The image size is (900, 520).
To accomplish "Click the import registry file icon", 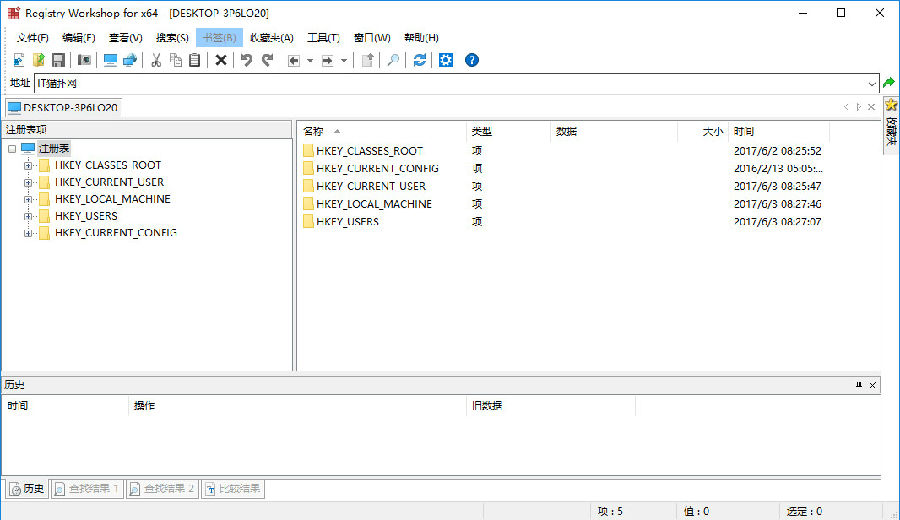I will [38, 60].
